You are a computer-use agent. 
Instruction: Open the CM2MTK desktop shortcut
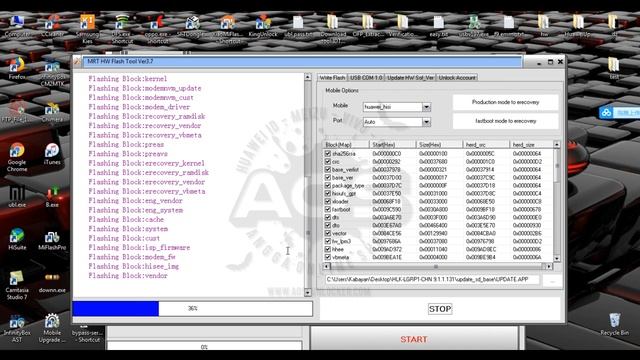click(52, 73)
